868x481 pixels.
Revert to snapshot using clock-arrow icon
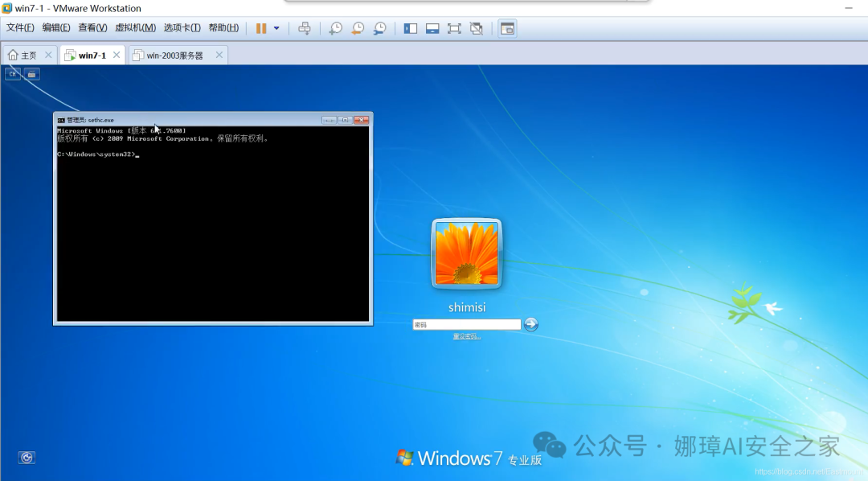tap(358, 28)
